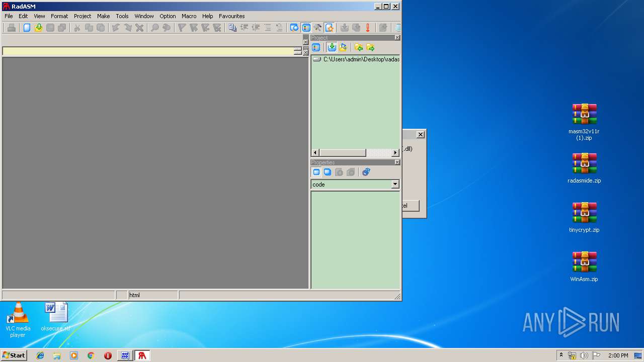Click green arrow icon in Project panel
Image resolution: width=644 pixels, height=362 pixels.
click(332, 47)
